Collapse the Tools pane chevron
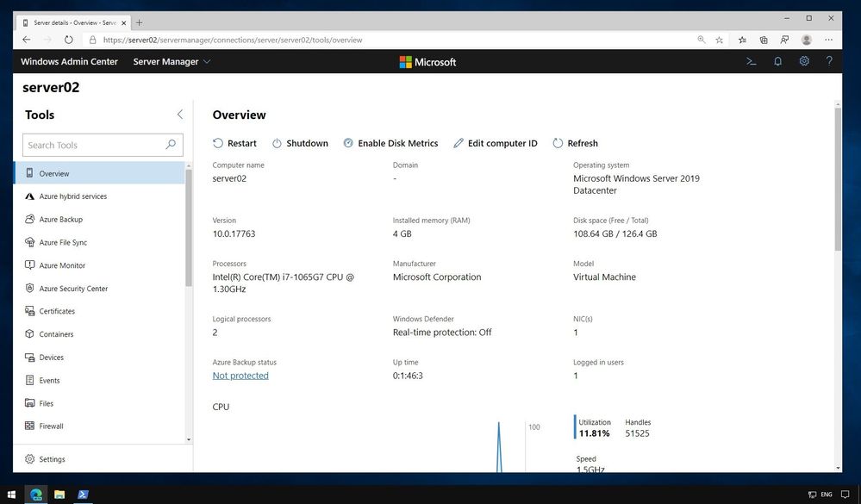 [x=179, y=115]
